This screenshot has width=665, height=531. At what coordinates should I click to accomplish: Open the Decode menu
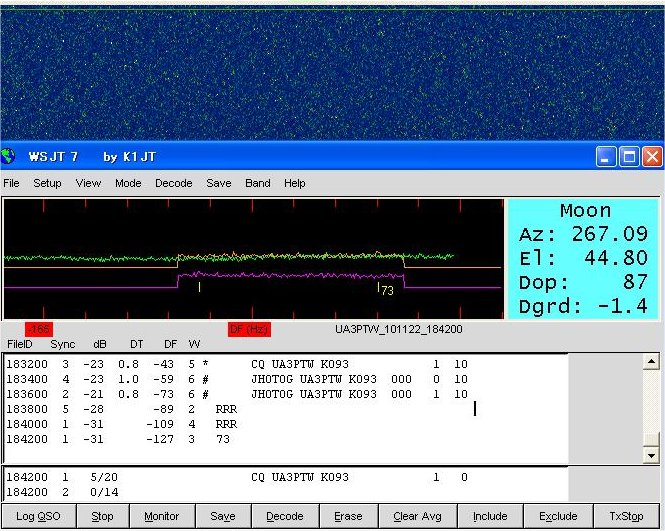pos(173,183)
